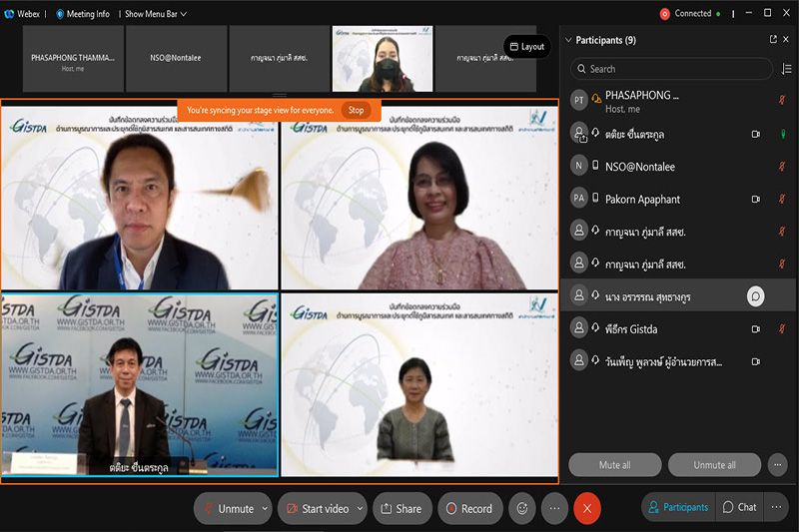Click the sort participants icon
The width and height of the screenshot is (799, 532).
(x=786, y=69)
